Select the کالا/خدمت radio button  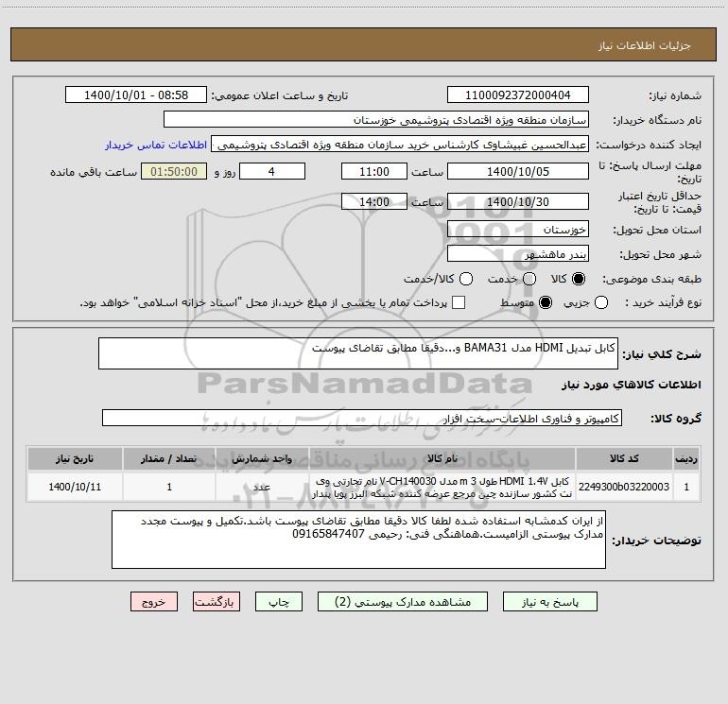point(466,279)
